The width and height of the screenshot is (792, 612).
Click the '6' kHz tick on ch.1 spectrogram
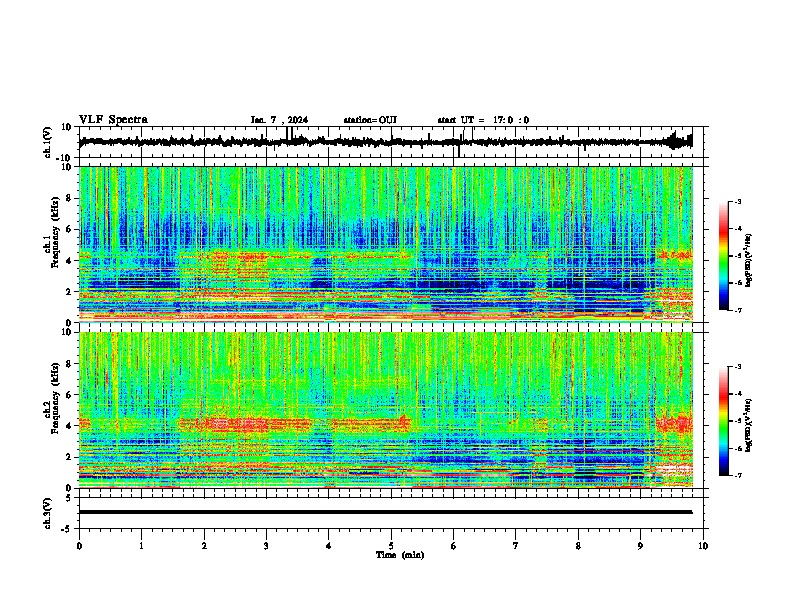tap(69, 230)
